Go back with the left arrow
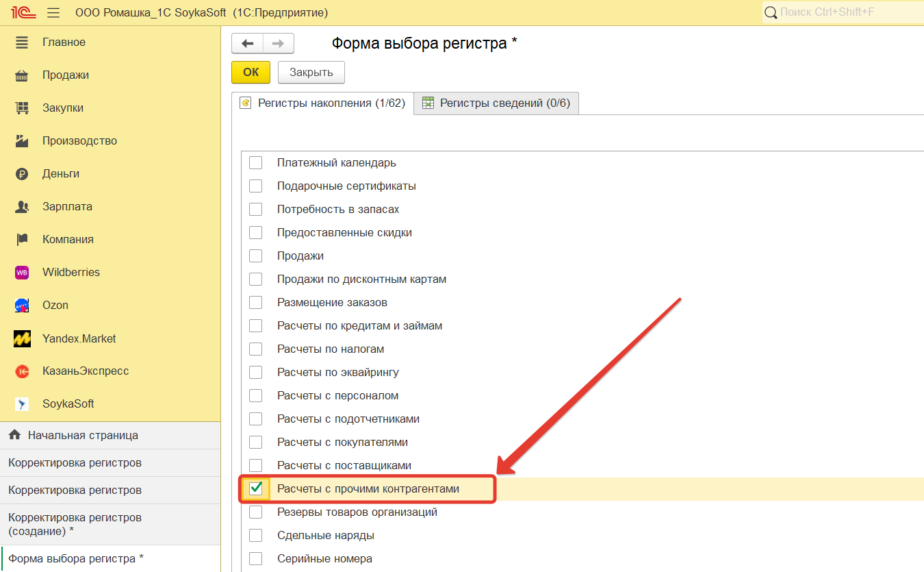 point(247,43)
